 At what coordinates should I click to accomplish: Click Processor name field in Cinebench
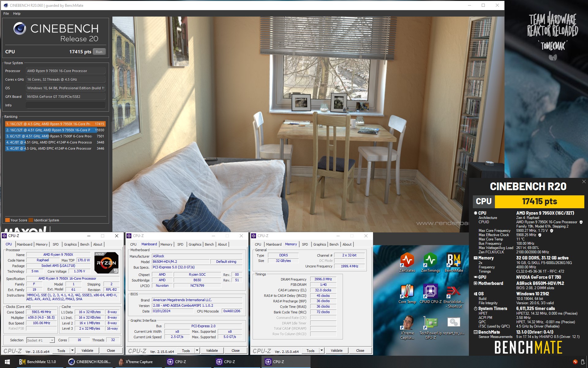click(66, 71)
